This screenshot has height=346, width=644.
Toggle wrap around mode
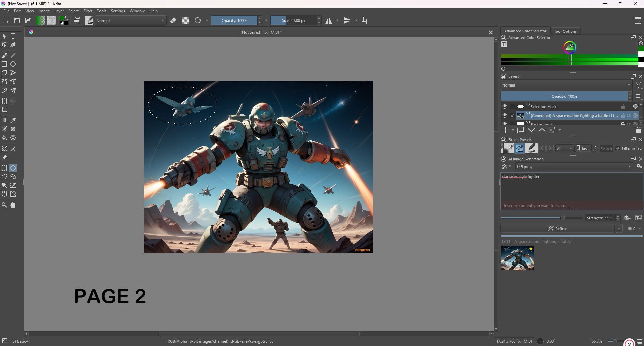point(365,20)
